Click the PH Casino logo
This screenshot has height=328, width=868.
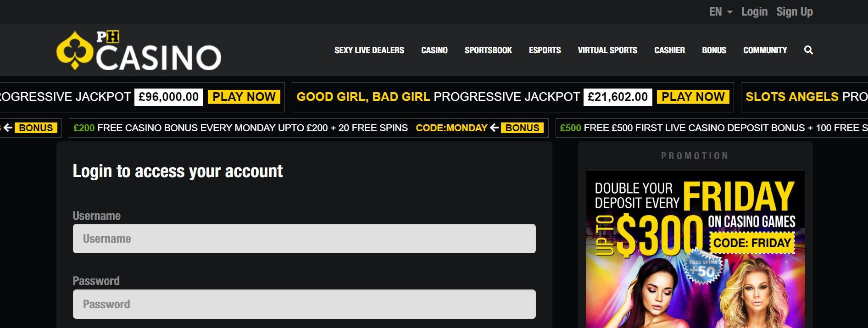(139, 50)
